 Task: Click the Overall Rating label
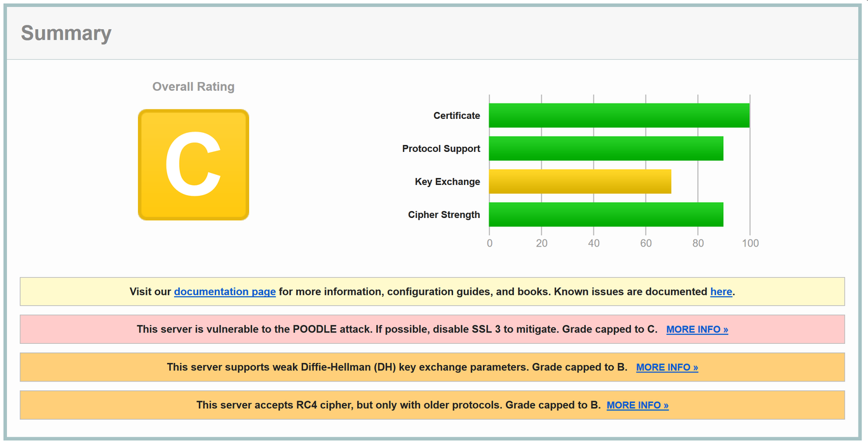(x=193, y=86)
